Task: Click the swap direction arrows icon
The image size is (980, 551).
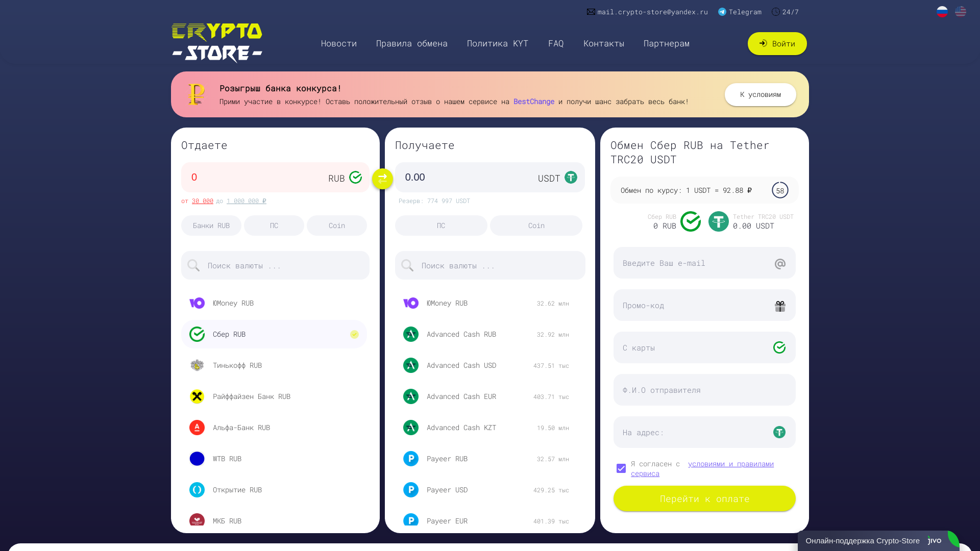Action: (382, 179)
